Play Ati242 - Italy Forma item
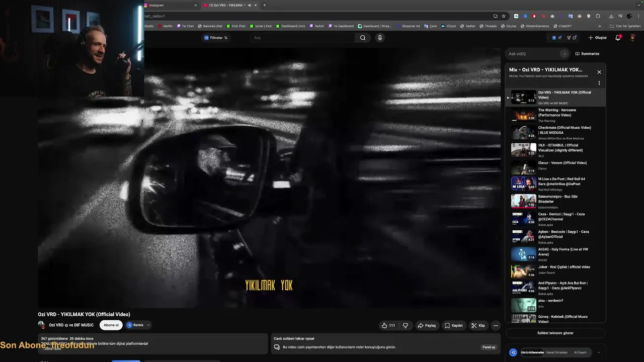Viewport: 644px width, 362px height. pos(555,254)
